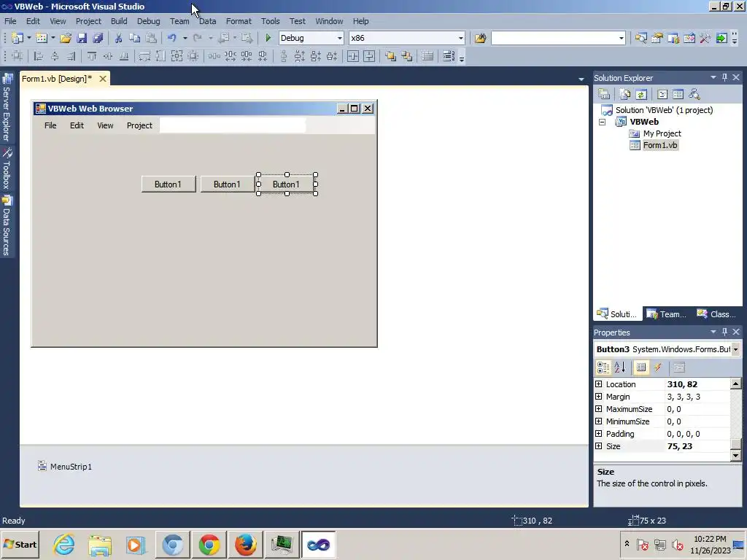Click the Align Centers layout icon

point(55,56)
